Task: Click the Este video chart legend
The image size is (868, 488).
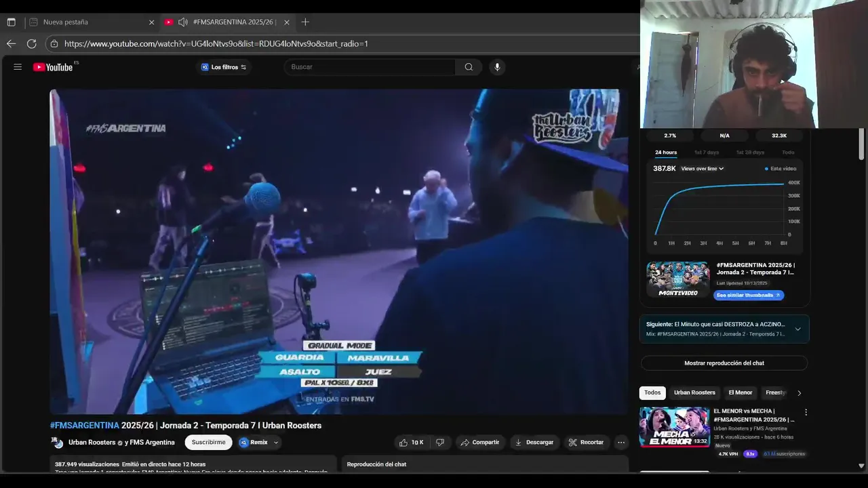Action: pyautogui.click(x=781, y=169)
